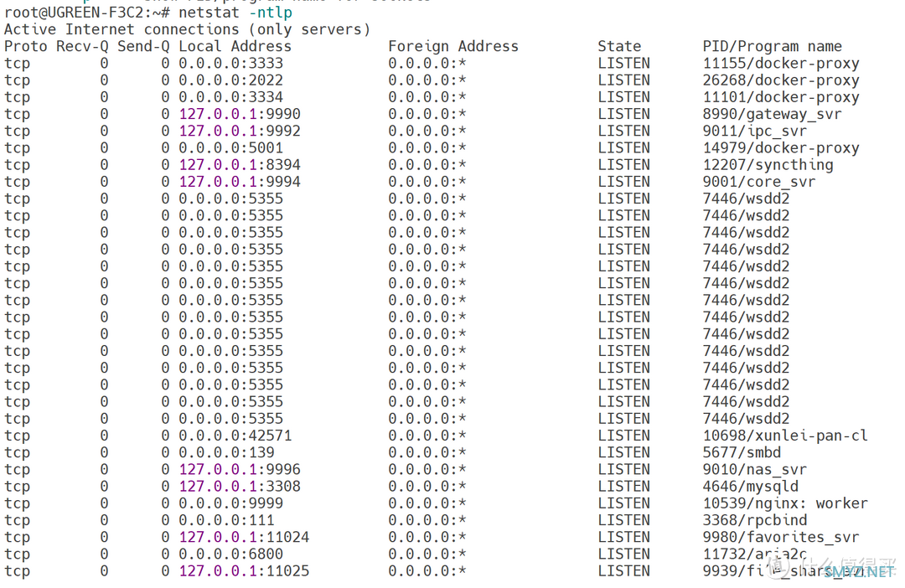Select local address 0.0.0.0:6800
Screen dimensions: 905x588
pos(231,554)
